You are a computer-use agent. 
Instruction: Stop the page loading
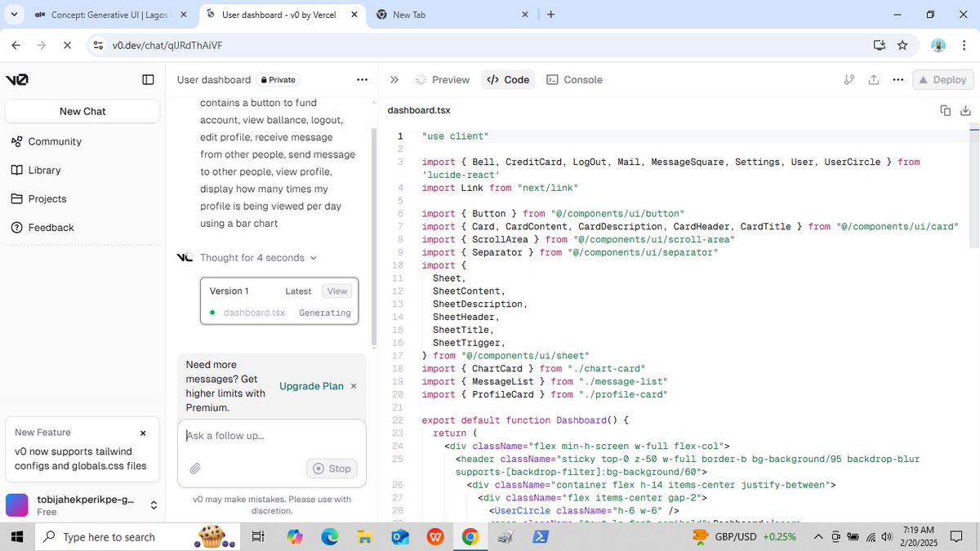(67, 45)
